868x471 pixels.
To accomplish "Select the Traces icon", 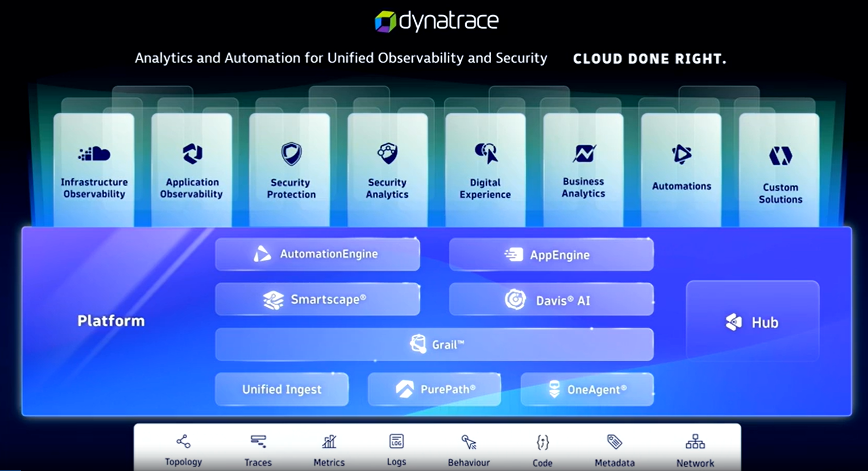I will (258, 441).
